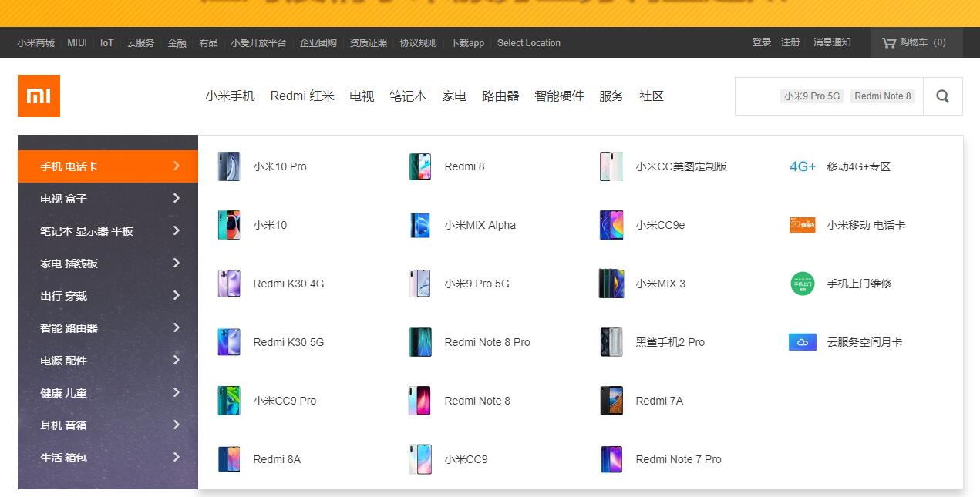Image resolution: width=980 pixels, height=497 pixels.
Task: Click the orange 小米移动 电话卡 icon
Action: pos(803,225)
